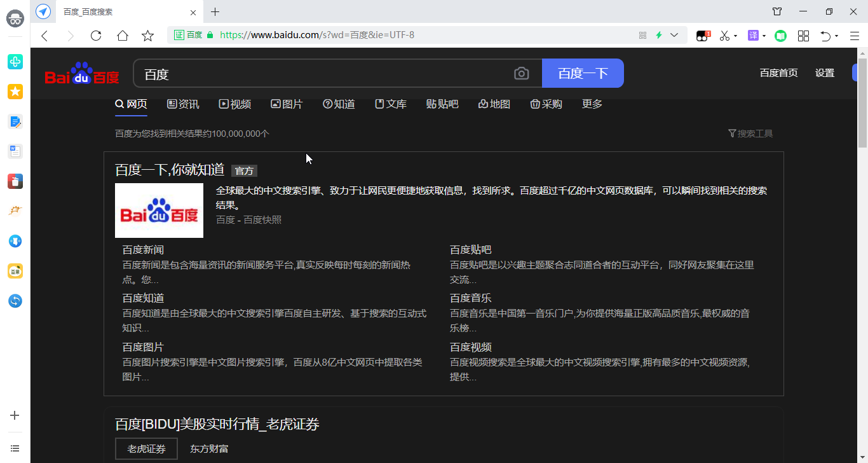The width and height of the screenshot is (868, 463).
Task: Open the 百度贴吧 sub-link
Action: [x=471, y=250]
